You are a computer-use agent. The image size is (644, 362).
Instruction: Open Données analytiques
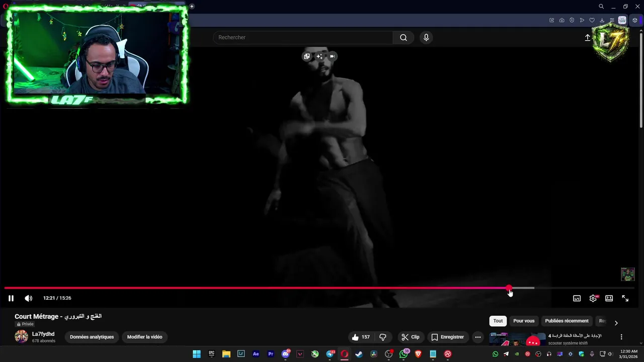pos(92,337)
